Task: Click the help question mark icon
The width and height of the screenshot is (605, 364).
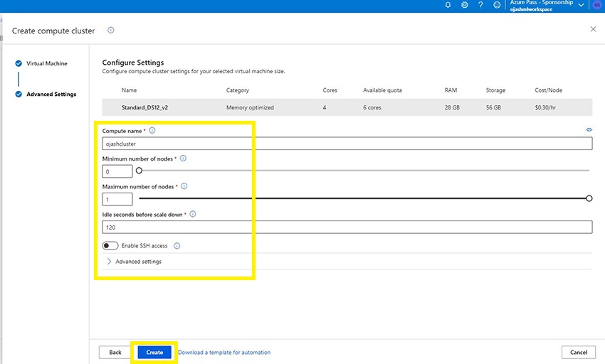Action: (x=481, y=5)
